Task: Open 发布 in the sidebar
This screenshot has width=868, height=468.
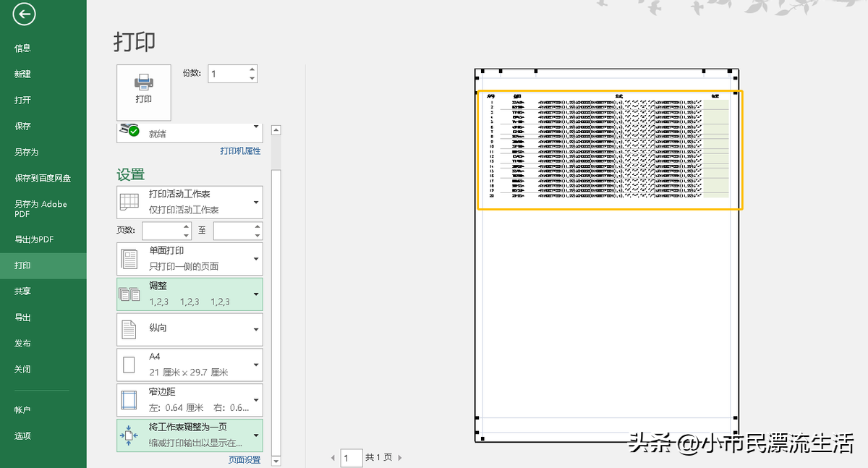Action: [22, 344]
